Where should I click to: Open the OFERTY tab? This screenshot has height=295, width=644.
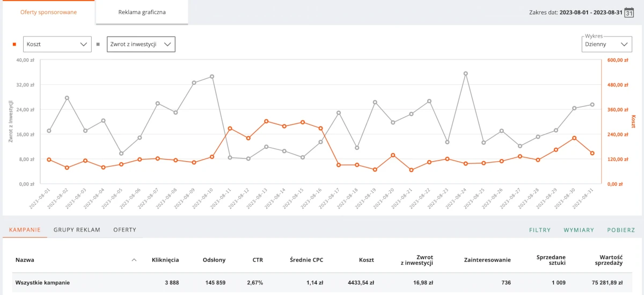click(x=125, y=230)
